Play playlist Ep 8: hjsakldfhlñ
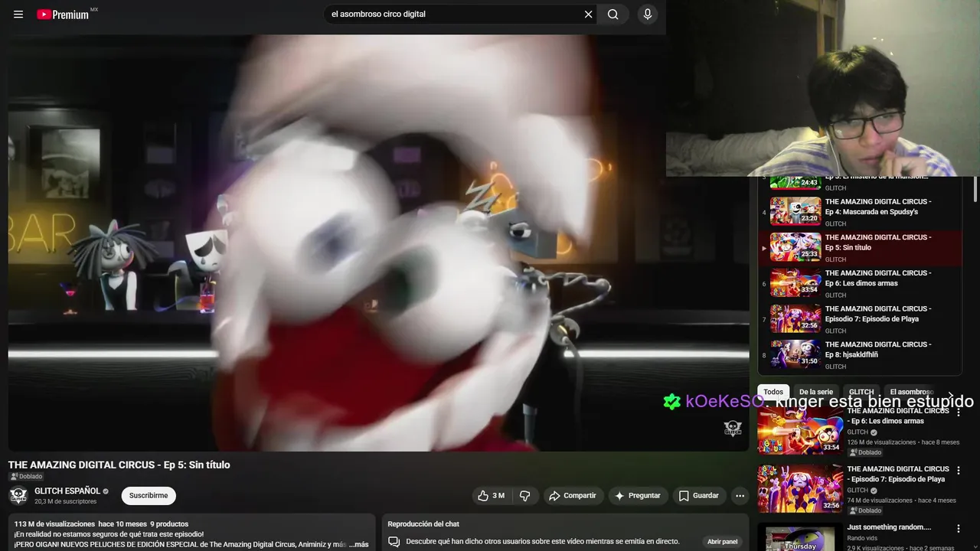The image size is (980, 551). click(x=860, y=354)
